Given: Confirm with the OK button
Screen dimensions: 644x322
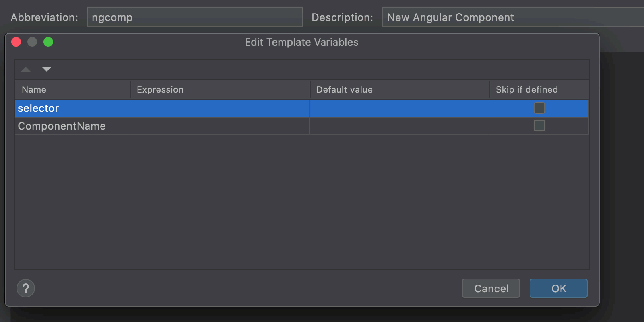Looking at the screenshot, I should pyautogui.click(x=558, y=288).
